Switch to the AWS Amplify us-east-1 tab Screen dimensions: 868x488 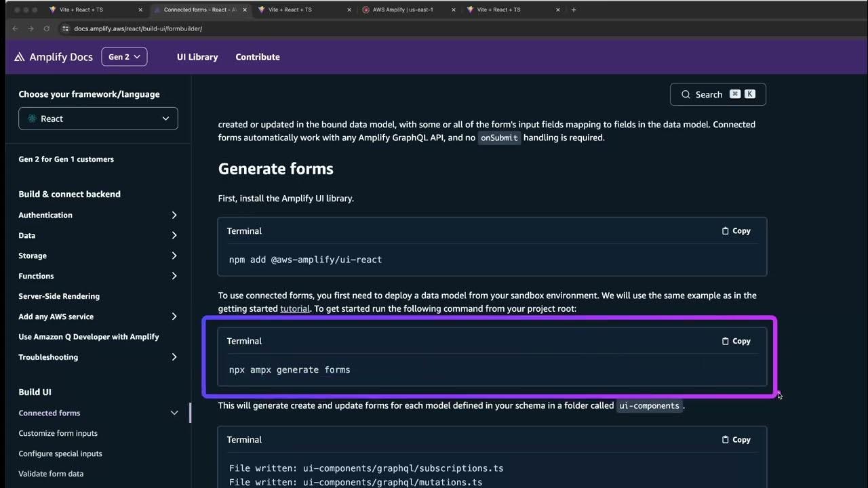coord(403,10)
